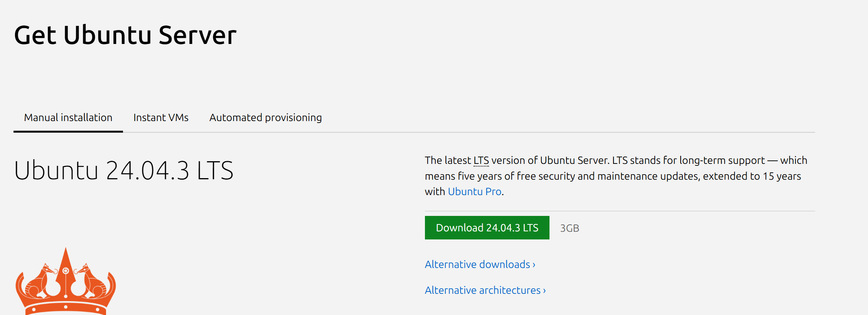868x315 pixels.
Task: Open the Alternative downloads link
Action: coord(477,264)
